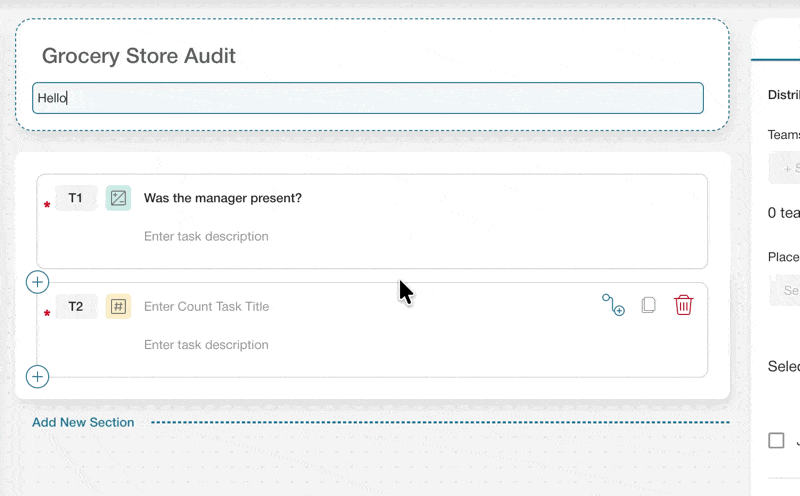
Task: Click the T1 photo task type icon
Action: coord(118,198)
